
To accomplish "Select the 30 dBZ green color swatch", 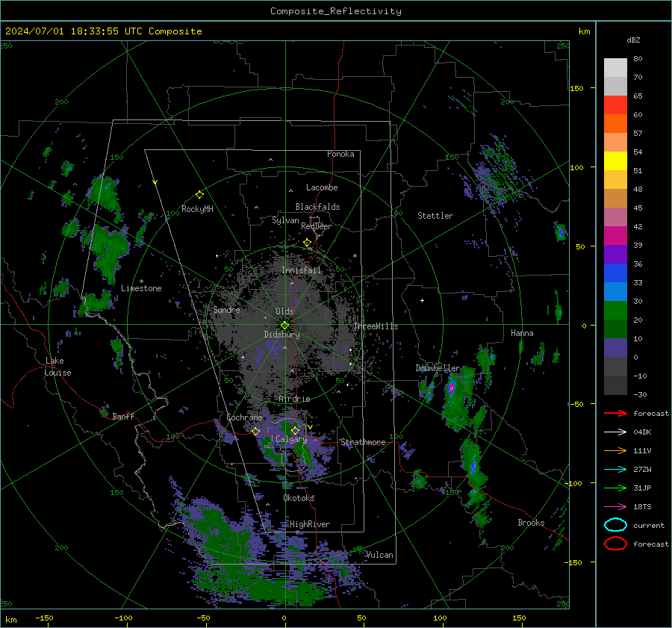I will coord(615,311).
